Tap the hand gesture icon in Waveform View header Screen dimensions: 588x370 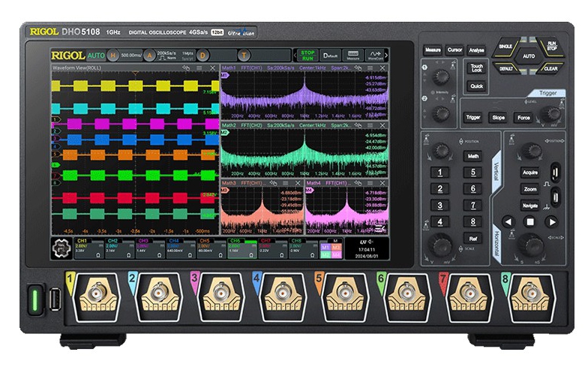click(186, 68)
